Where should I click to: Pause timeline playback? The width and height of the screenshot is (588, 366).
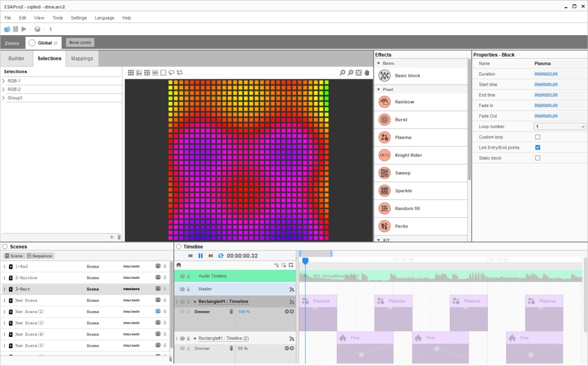pyautogui.click(x=201, y=256)
